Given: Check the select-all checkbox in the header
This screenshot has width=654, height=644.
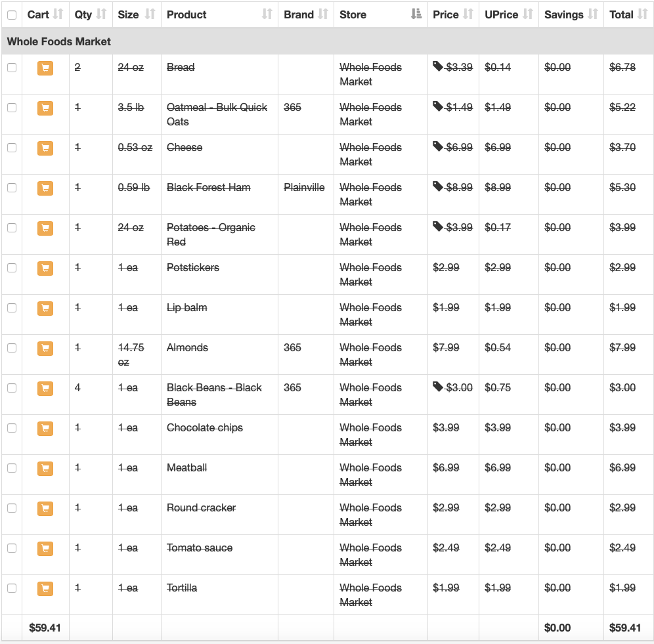Looking at the screenshot, I should pos(12,15).
